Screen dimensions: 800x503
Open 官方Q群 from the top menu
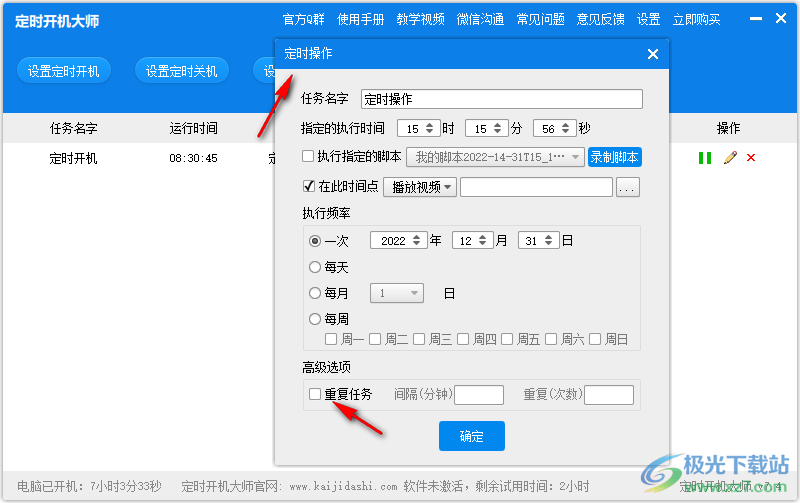pyautogui.click(x=304, y=19)
